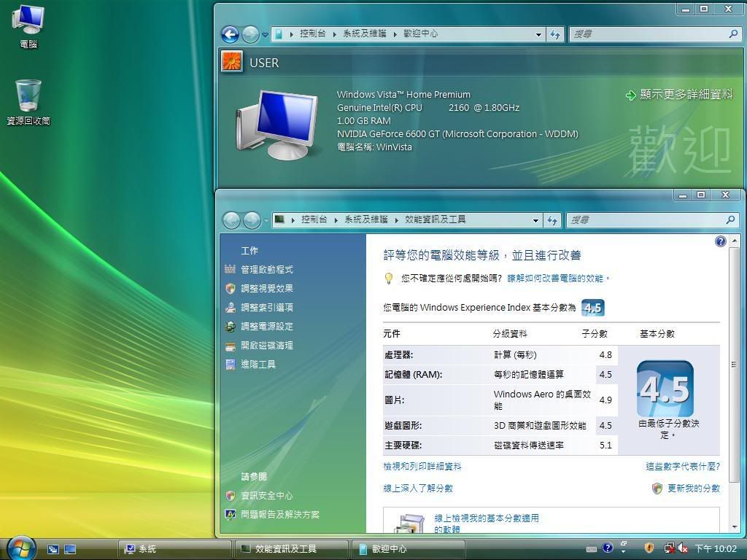The width and height of the screenshot is (747, 560).
Task: Click back arrow in 效能資訊及工具 window
Action: [x=232, y=220]
